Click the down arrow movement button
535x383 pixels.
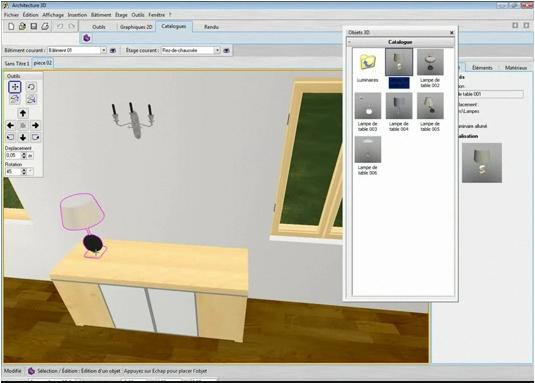[x=23, y=137]
